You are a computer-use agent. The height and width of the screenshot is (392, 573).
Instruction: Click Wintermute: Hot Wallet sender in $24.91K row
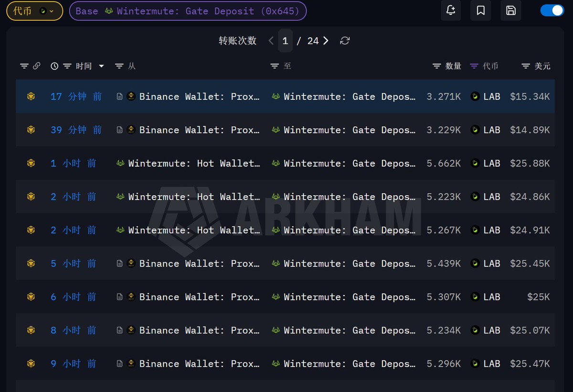tap(194, 230)
